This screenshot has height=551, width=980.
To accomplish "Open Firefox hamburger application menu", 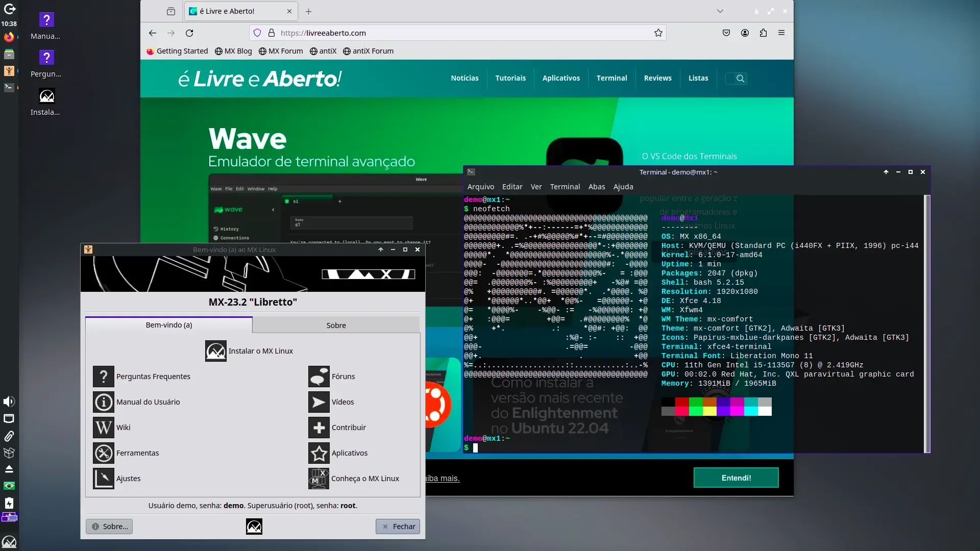I will pyautogui.click(x=781, y=33).
